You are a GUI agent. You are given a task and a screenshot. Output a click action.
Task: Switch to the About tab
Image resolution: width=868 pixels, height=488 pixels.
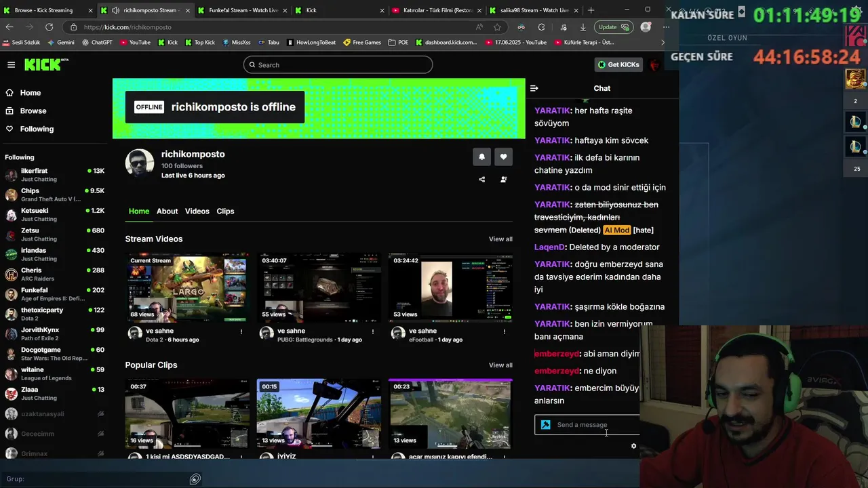167,211
